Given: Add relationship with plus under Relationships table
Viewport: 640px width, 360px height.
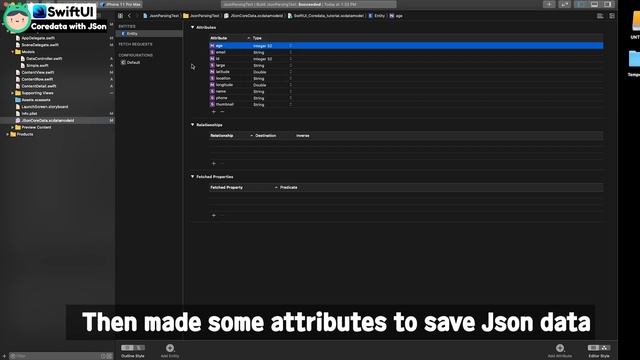Looking at the screenshot, I should pyautogui.click(x=213, y=163).
